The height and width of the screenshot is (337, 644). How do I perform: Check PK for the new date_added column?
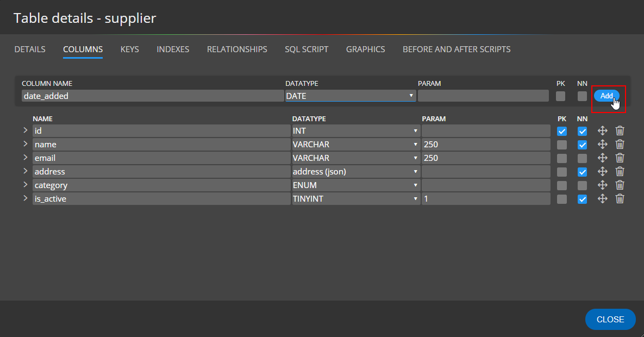click(561, 96)
